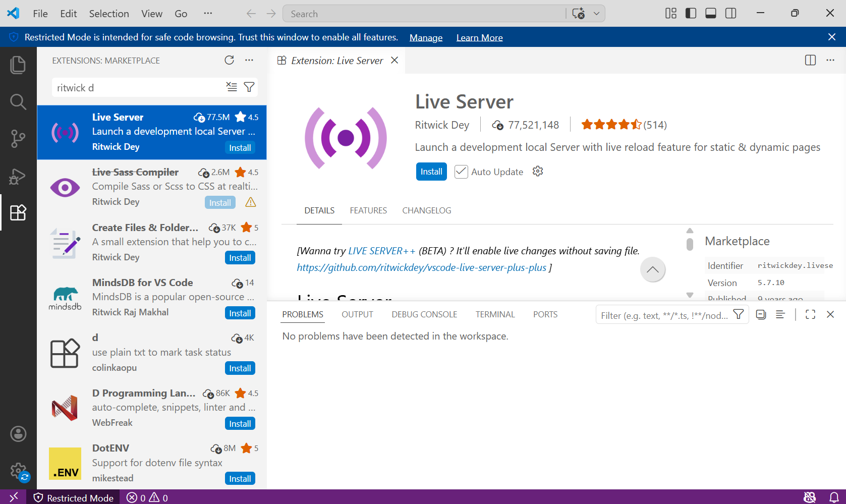Close the Extension: Live Server tab
Screen dimensions: 846x504
pyautogui.click(x=394, y=60)
